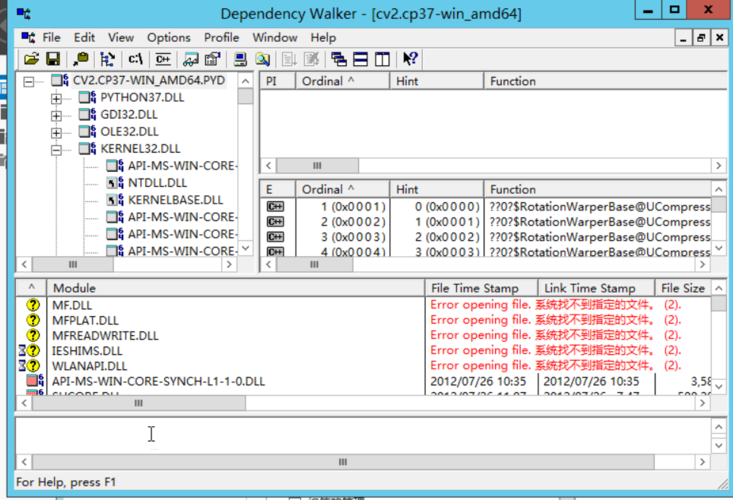Click the Save floppy disk icon
This screenshot has height=500, width=733.
point(53,59)
